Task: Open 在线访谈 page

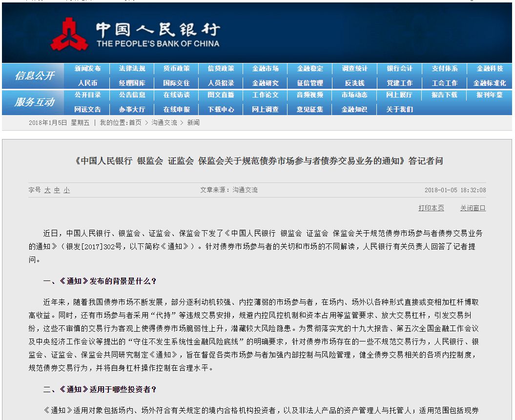Action: 177,95
